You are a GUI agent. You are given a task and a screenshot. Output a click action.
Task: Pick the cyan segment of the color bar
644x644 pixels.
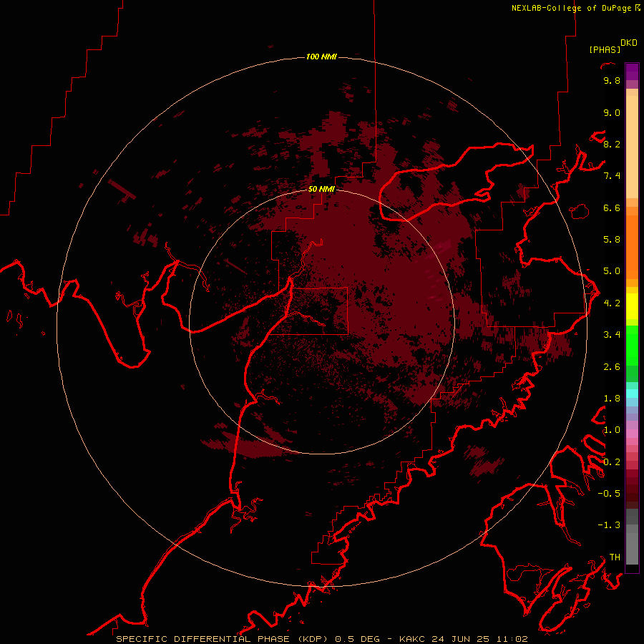coord(632,394)
